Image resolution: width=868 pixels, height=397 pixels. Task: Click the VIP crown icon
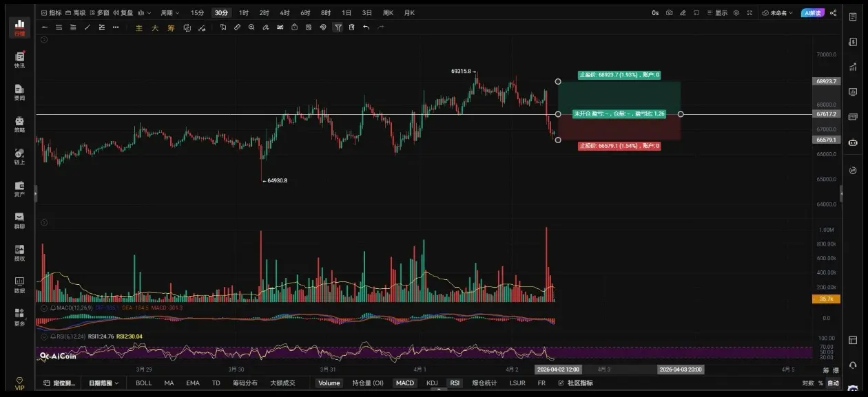pyautogui.click(x=19, y=383)
